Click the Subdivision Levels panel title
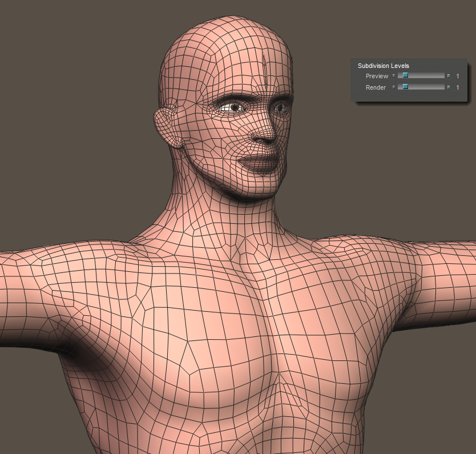Screen dimensions: 476x454 click(x=383, y=66)
